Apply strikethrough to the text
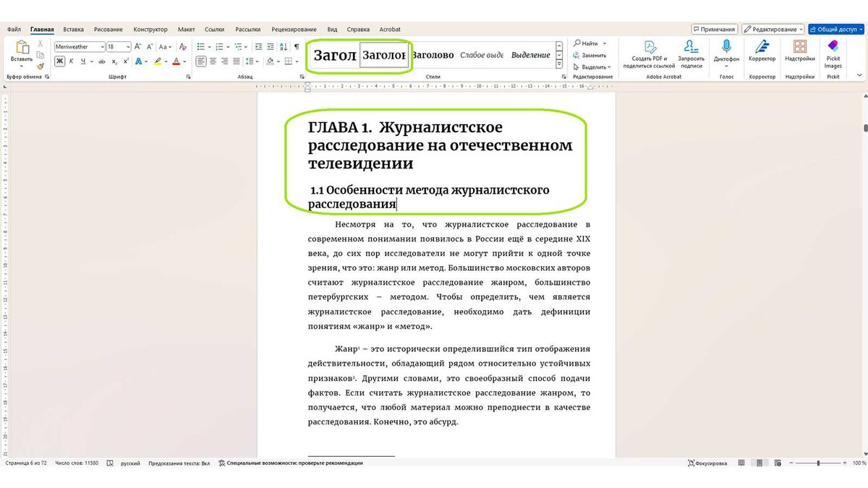 tap(101, 61)
